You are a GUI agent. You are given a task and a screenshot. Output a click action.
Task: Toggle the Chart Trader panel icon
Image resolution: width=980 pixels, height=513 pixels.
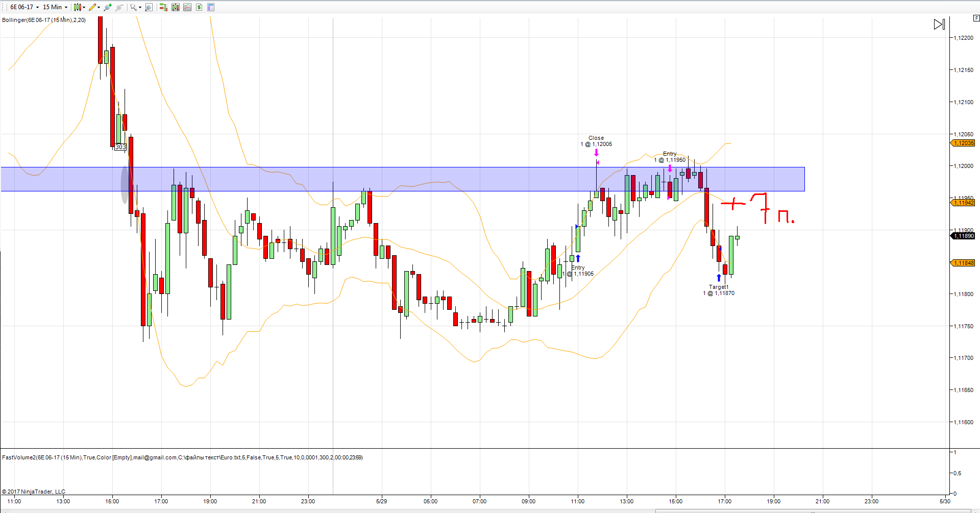163,7
